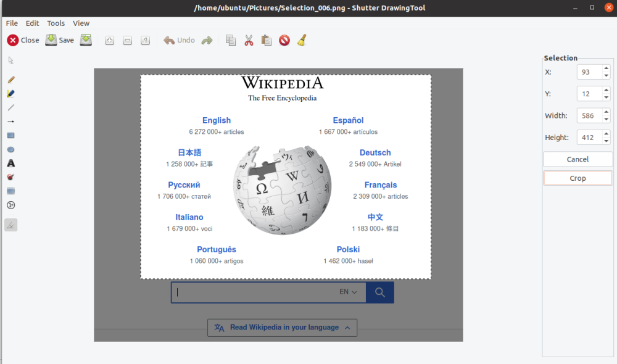Click the X value field showing 93
Screen dimensions: 617x364
[589, 72]
